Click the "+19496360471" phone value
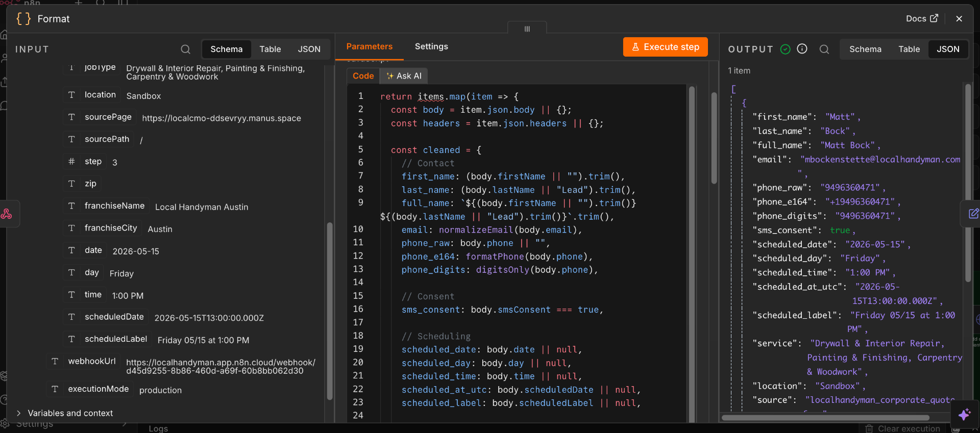 [860, 202]
